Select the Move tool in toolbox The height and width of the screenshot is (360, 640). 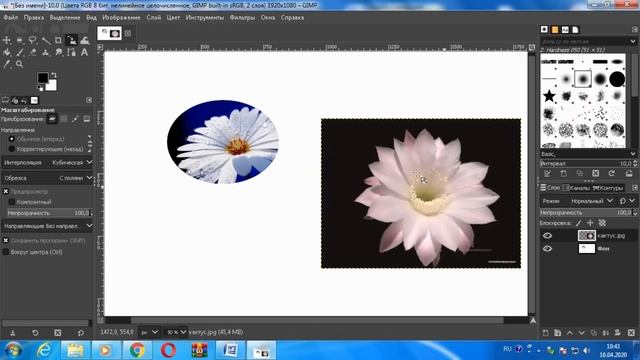(x=7, y=40)
